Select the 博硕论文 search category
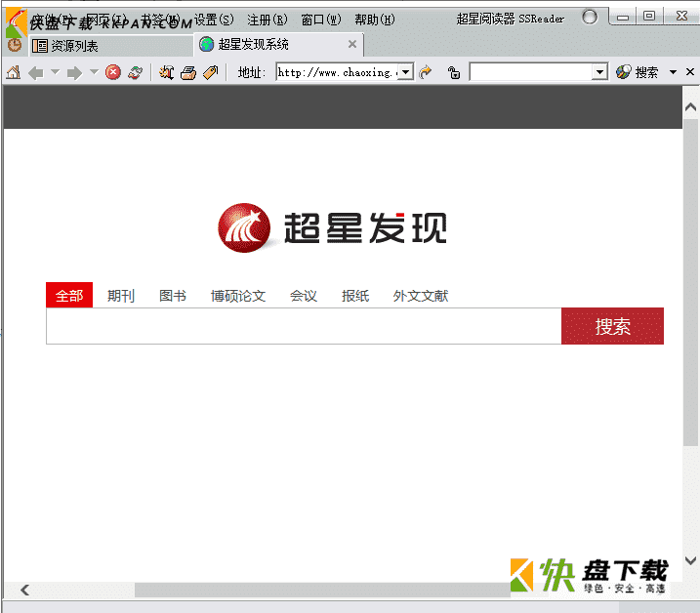Screen dimensions: 700x613 tap(238, 296)
